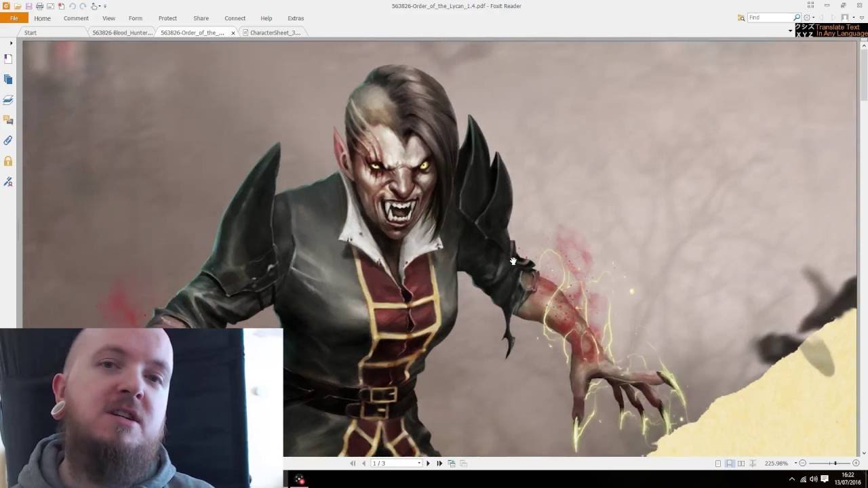
Task: Open the document tab list dropdown arrow
Action: pos(790,31)
